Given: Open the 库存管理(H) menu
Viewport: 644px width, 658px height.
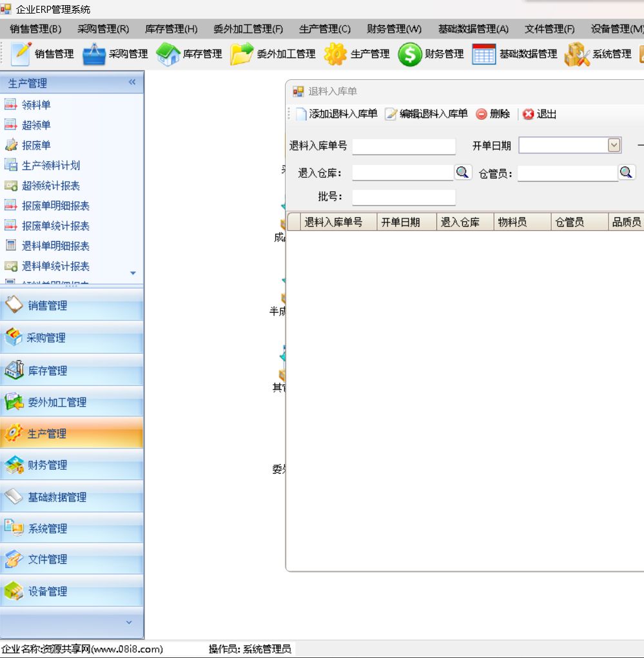Looking at the screenshot, I should click(x=171, y=29).
